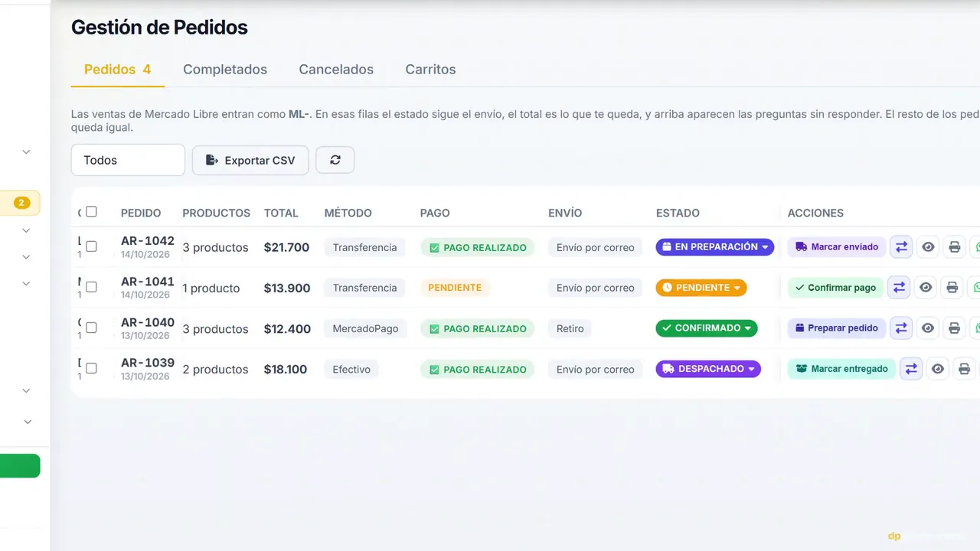Expand the orange PENDIENTE status dropdown

tap(701, 288)
